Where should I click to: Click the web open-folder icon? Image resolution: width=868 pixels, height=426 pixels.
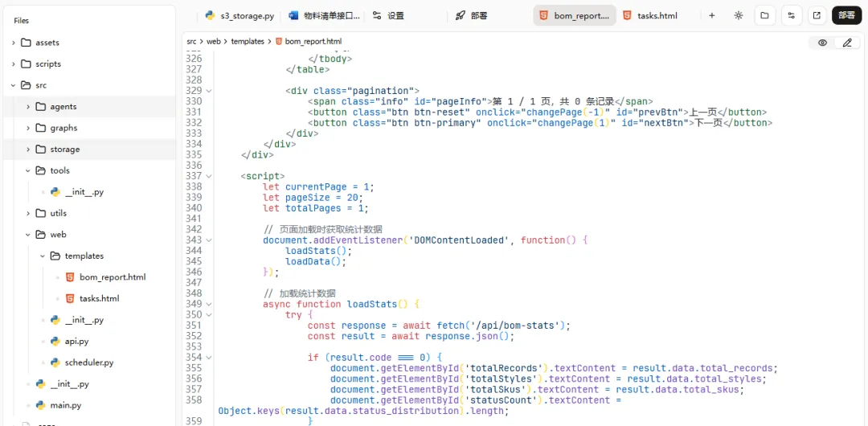[40, 235]
